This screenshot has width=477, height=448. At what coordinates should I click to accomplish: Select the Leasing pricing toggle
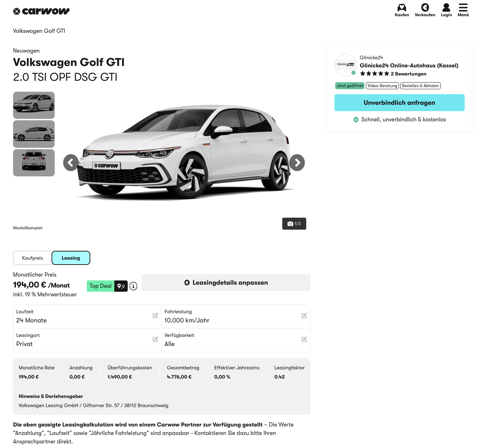pyautogui.click(x=71, y=258)
